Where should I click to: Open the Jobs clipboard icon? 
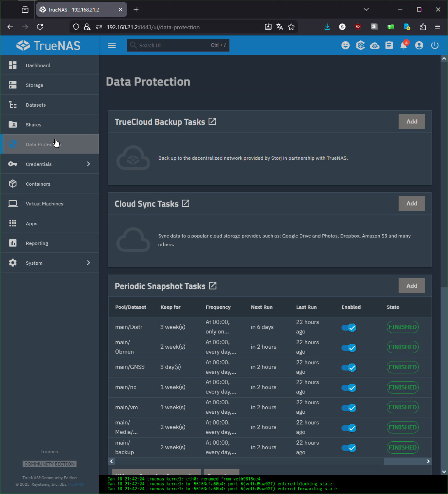pos(389,46)
